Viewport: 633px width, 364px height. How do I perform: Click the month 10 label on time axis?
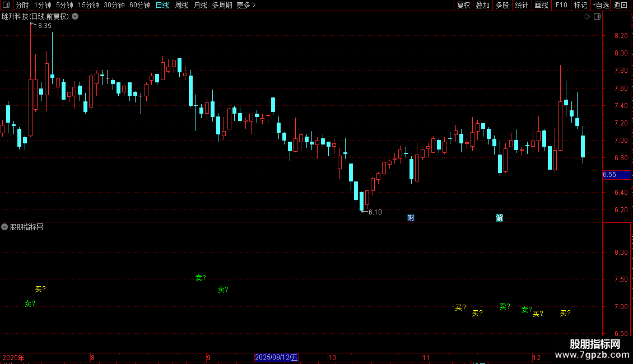click(x=332, y=357)
